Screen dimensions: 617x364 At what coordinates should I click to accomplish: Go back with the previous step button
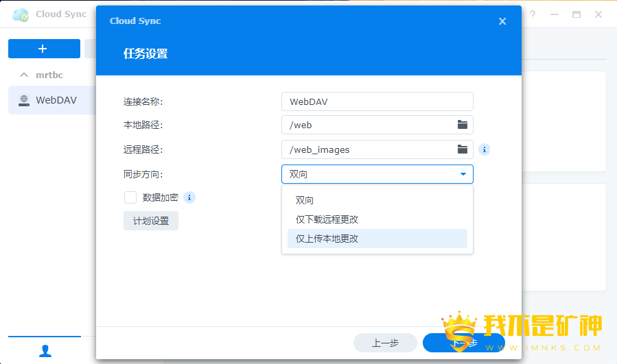point(385,343)
